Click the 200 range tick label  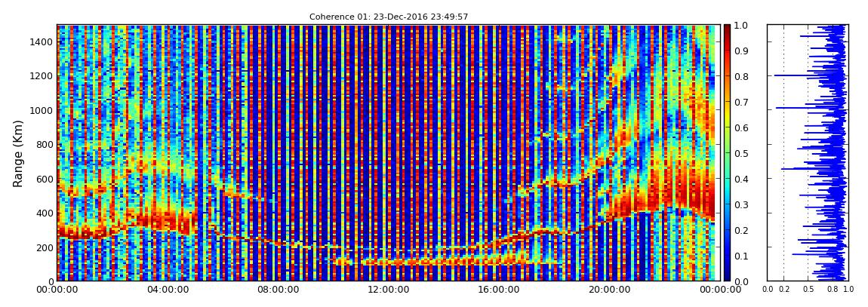tap(45, 247)
